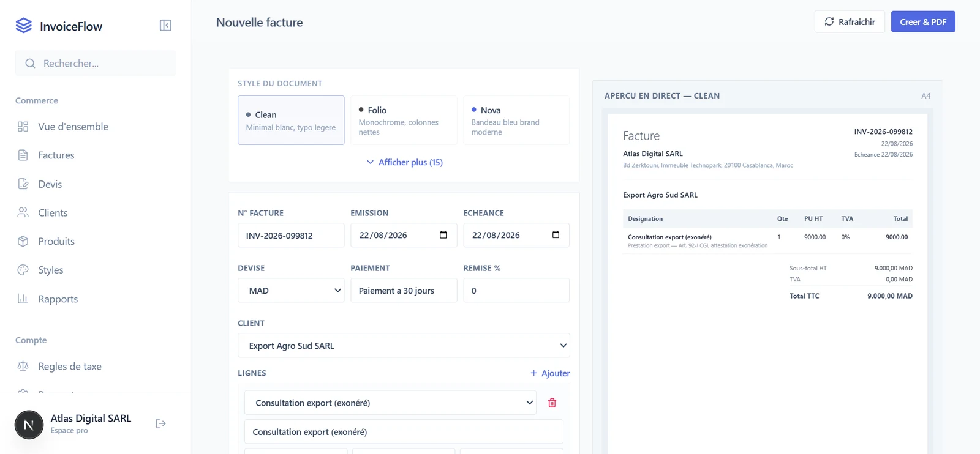Click the search magnifier icon
The width and height of the screenshot is (980, 454).
(30, 64)
